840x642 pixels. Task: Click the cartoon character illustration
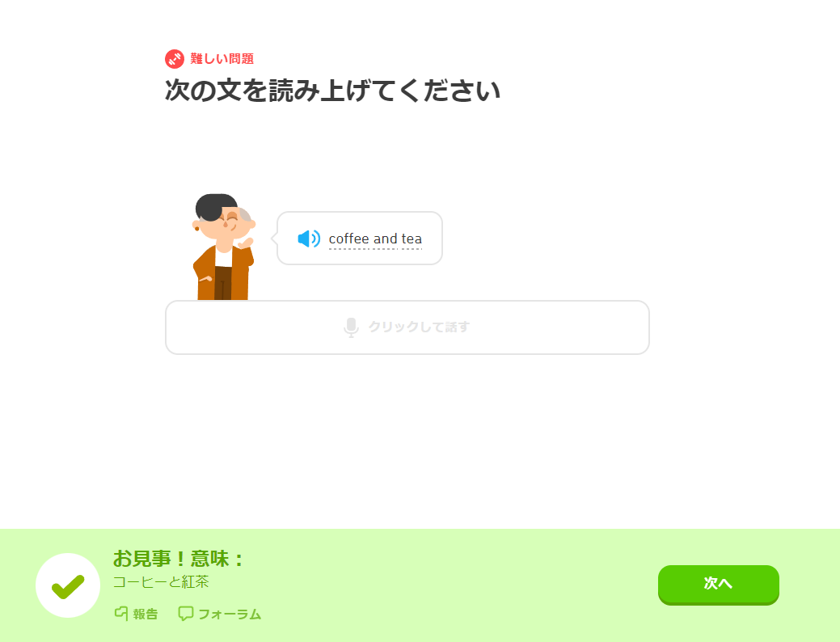[x=223, y=247]
